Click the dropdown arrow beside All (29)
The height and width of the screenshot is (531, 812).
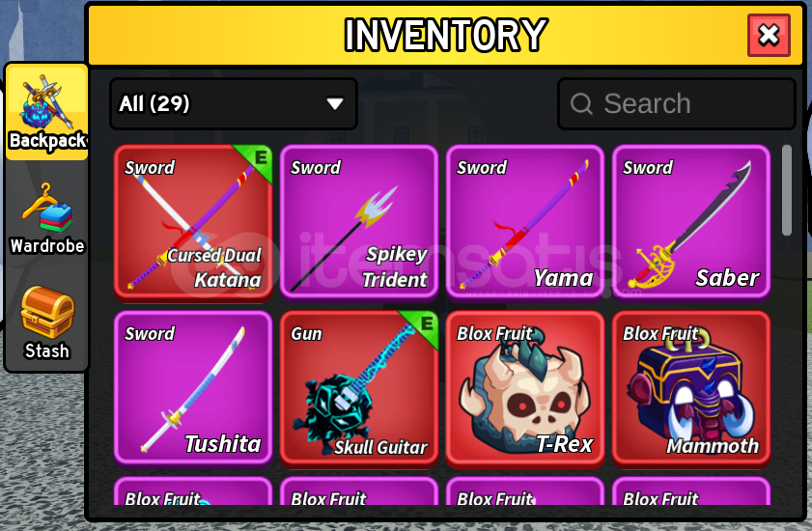(335, 104)
